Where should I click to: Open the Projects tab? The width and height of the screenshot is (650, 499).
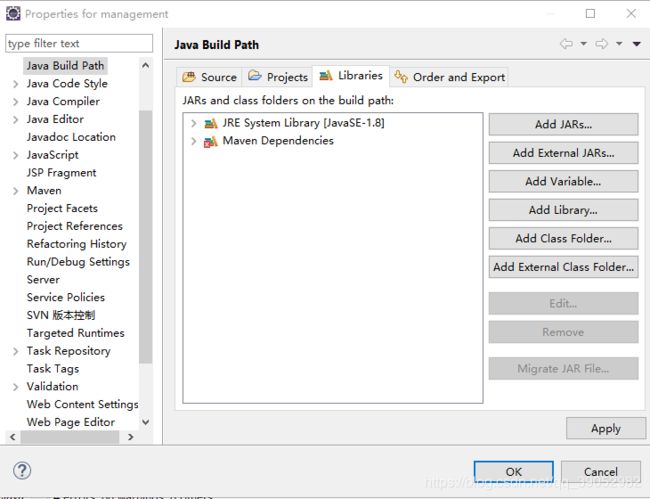click(278, 77)
